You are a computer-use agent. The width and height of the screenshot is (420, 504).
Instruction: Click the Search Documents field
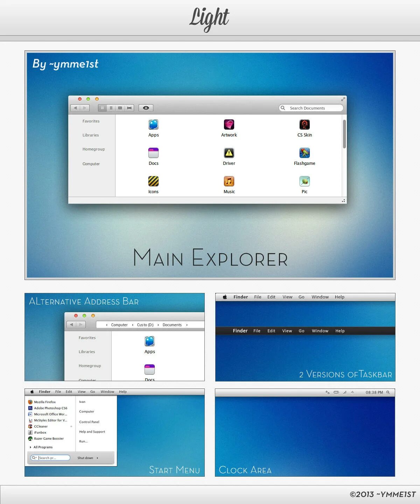[x=311, y=108]
